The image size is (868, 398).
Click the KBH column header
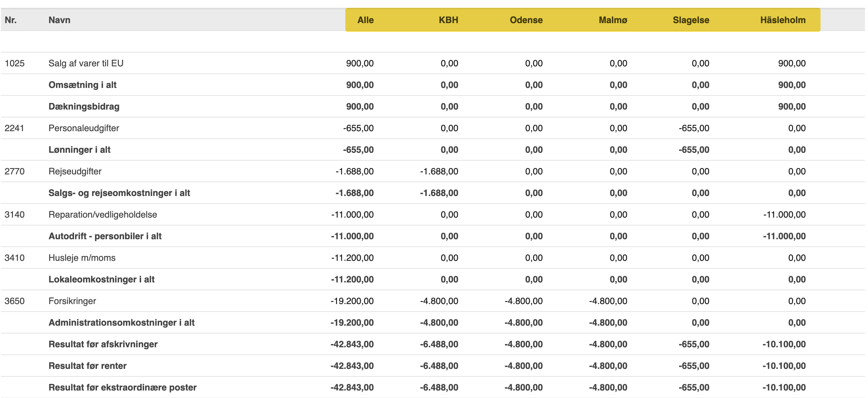tap(448, 20)
